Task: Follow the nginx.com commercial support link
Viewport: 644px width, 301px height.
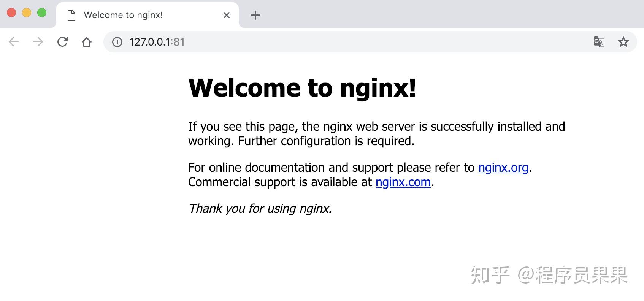Action: coord(403,182)
